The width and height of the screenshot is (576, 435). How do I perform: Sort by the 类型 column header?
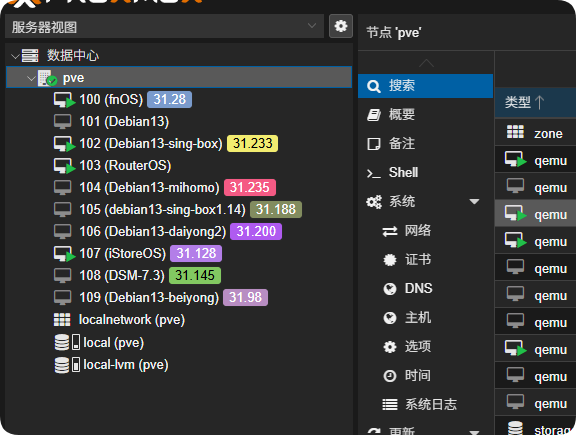tap(524, 102)
